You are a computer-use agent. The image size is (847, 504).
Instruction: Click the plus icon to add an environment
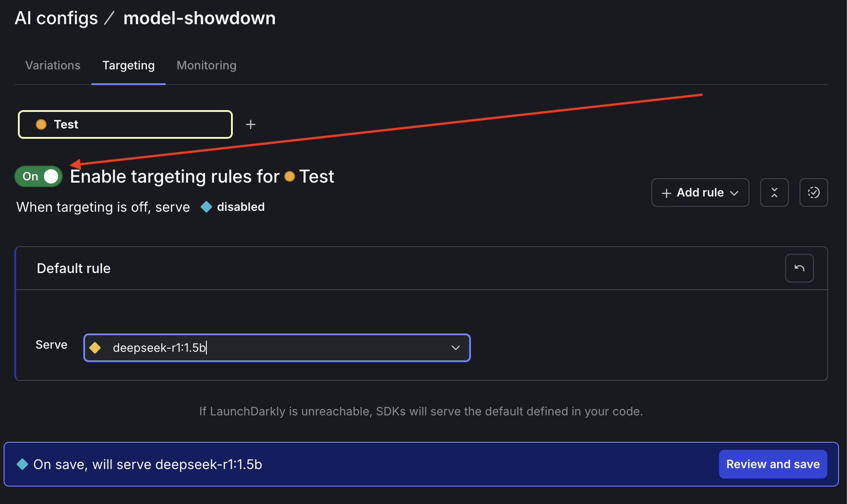[251, 124]
